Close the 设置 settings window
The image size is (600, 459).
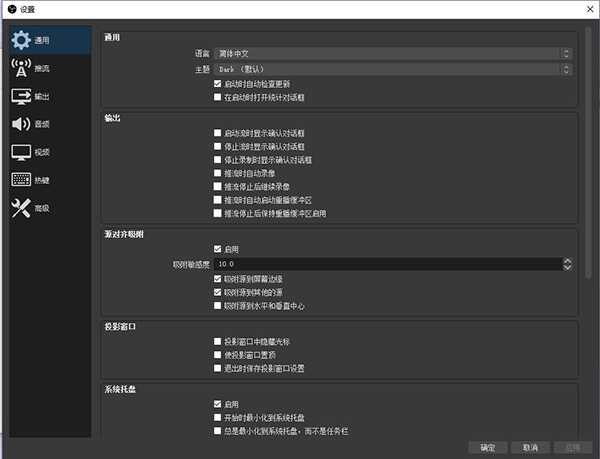(x=585, y=9)
